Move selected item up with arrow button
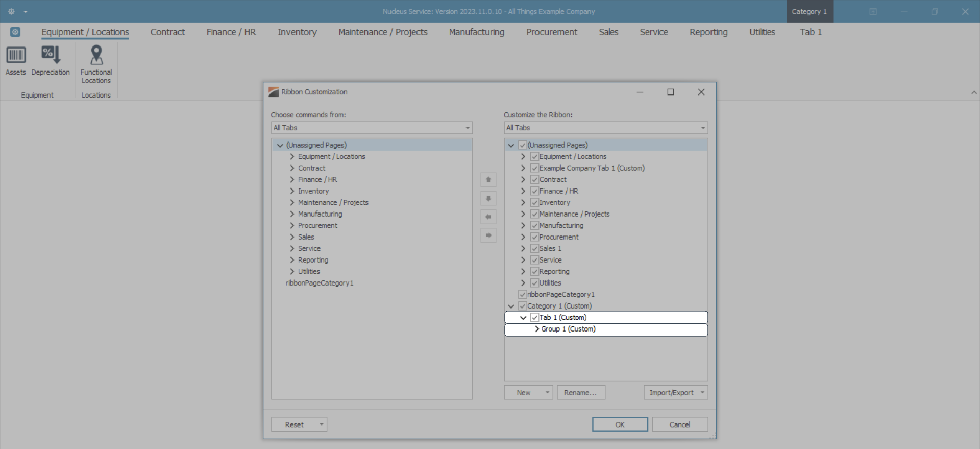The height and width of the screenshot is (449, 980). pos(488,180)
